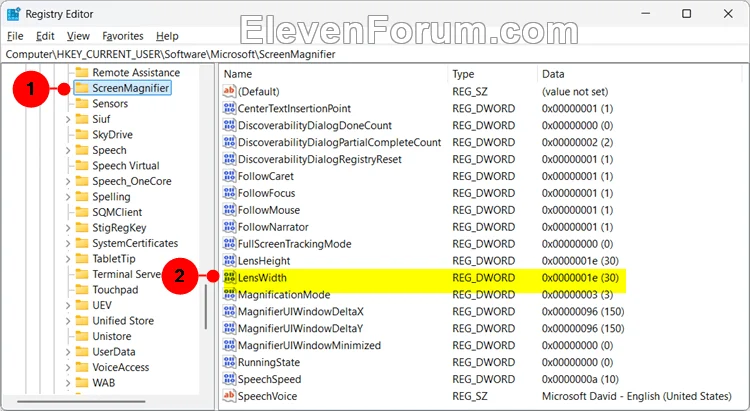Select the MagnifierUIWindowDeltaY value name
Viewport: 750px width, 411px height.
click(300, 328)
